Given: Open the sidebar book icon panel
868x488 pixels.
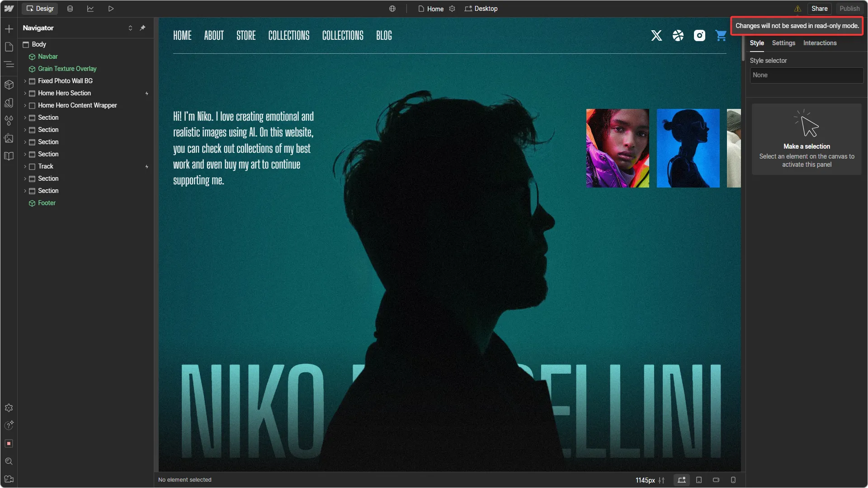Looking at the screenshot, I should click(x=9, y=156).
